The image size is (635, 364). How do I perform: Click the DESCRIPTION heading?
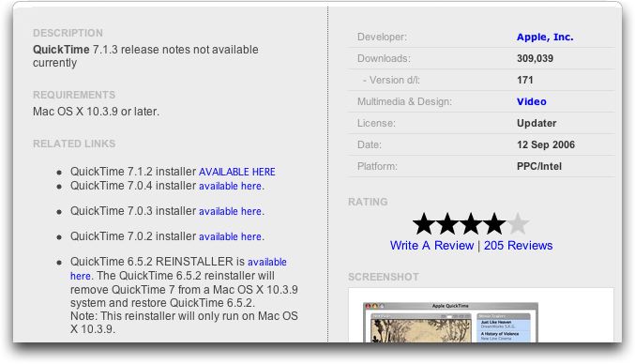pyautogui.click(x=68, y=33)
